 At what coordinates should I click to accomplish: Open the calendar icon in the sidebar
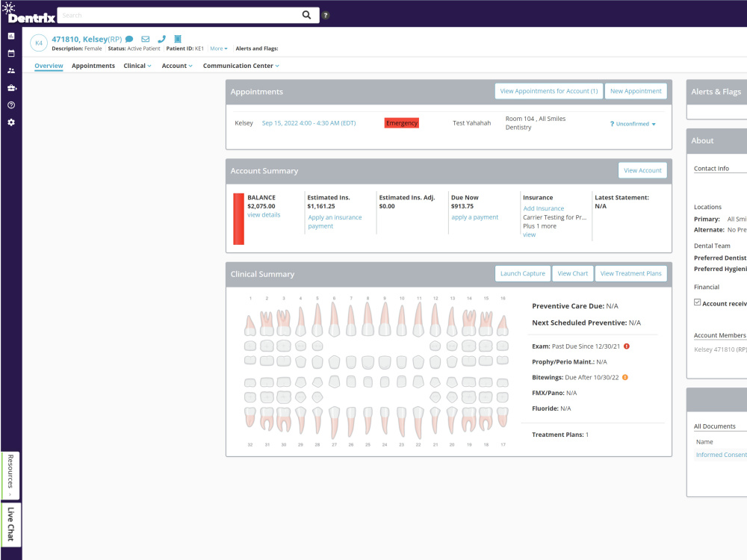click(x=11, y=53)
